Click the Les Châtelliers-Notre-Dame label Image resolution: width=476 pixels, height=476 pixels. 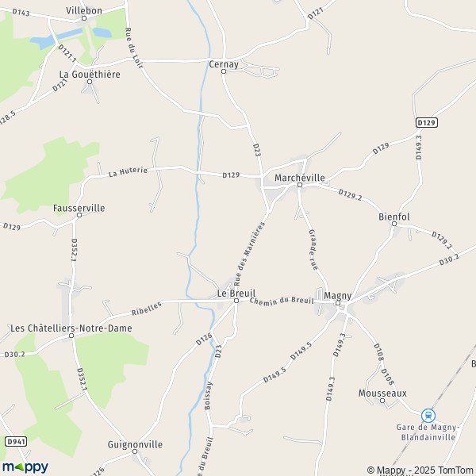click(71, 328)
